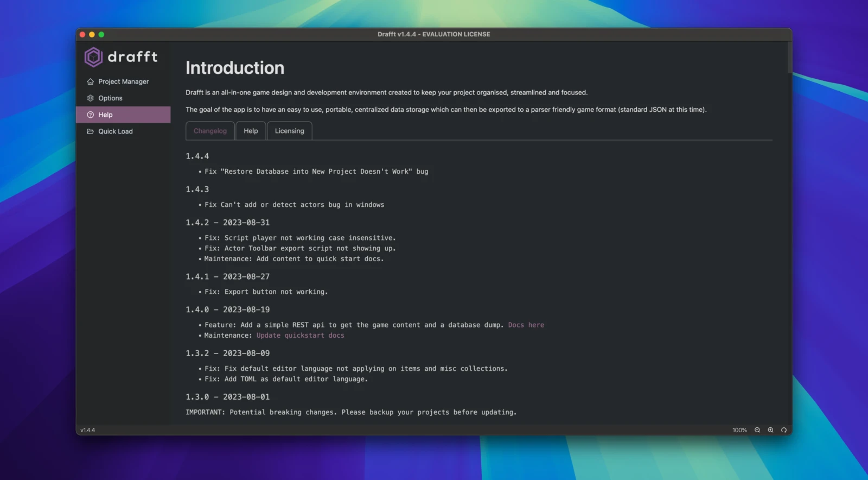Click the 'The goal of the app' paragraph
Image resolution: width=868 pixels, height=480 pixels.
[x=446, y=110]
